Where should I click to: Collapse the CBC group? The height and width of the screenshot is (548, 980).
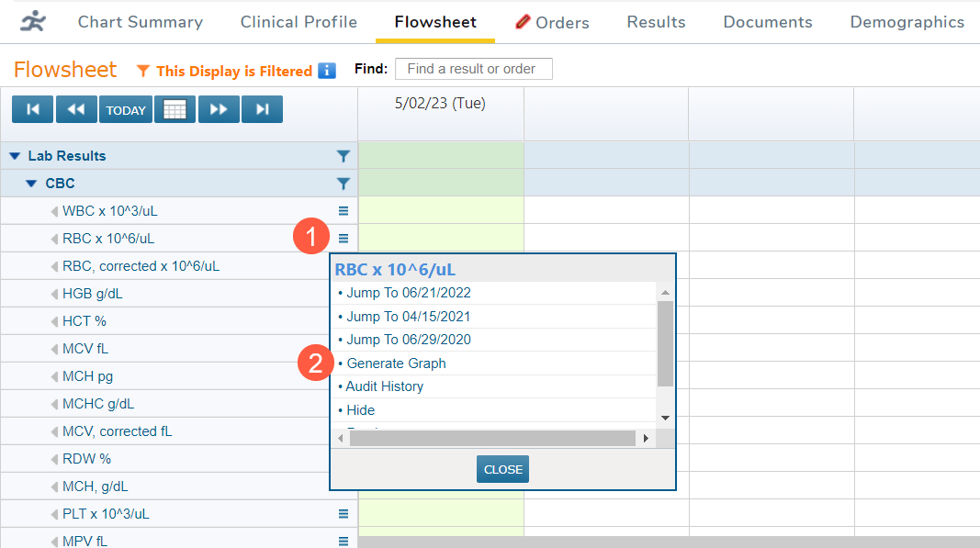31,184
